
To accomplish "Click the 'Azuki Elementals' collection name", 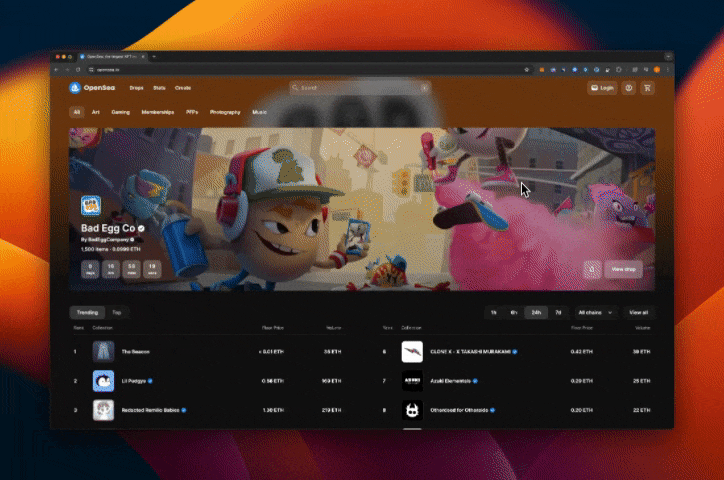I will [x=451, y=381].
